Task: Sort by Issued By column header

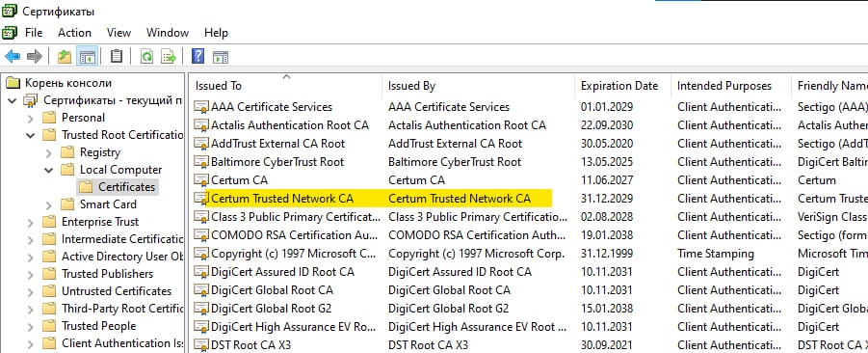Action: 478,86
